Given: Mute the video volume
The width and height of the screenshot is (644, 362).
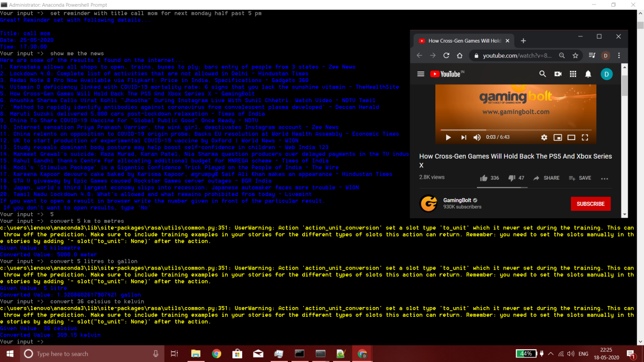Looking at the screenshot, I should pyautogui.click(x=477, y=138).
